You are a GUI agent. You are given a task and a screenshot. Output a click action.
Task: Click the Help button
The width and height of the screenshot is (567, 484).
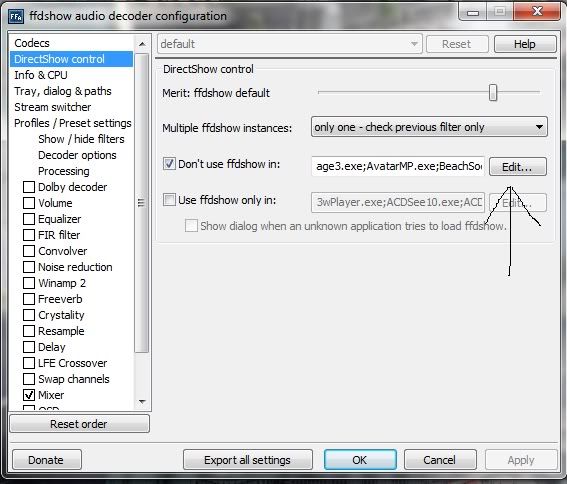[x=525, y=44]
